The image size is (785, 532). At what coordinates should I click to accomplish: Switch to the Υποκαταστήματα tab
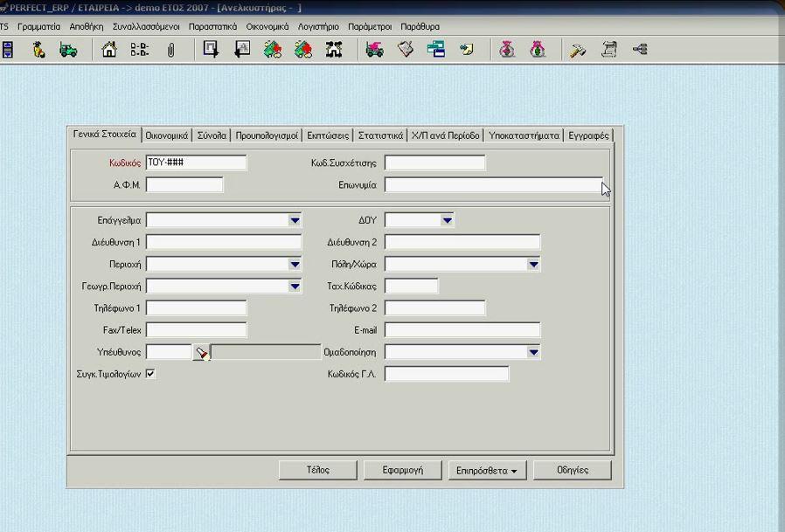[524, 135]
